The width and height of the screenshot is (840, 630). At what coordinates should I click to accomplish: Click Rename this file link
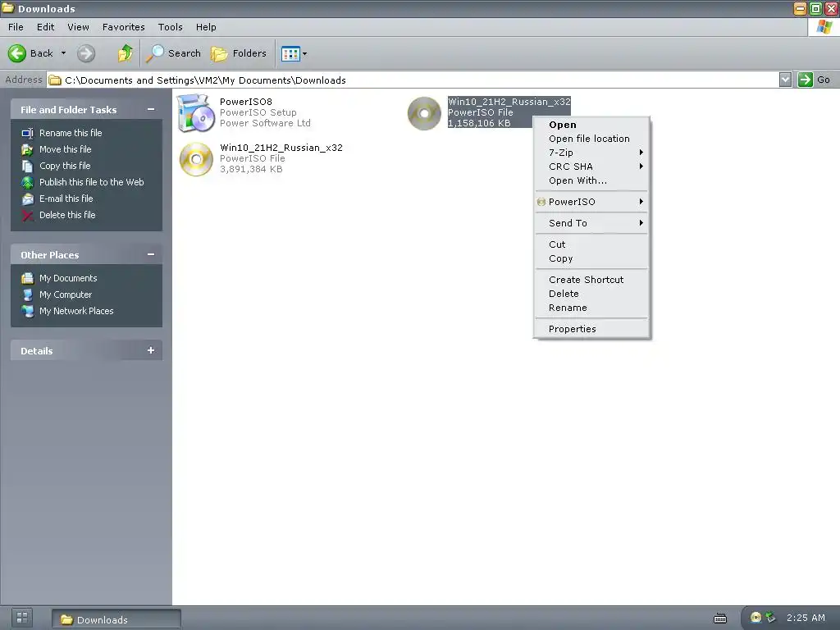pyautogui.click(x=71, y=133)
